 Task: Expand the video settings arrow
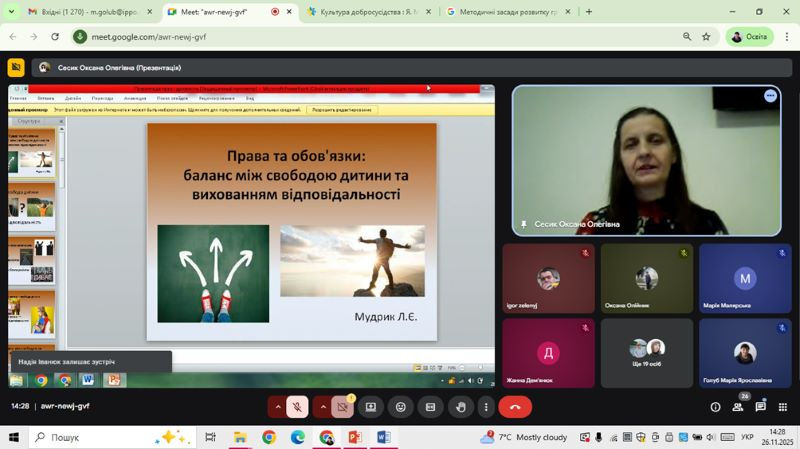click(323, 407)
